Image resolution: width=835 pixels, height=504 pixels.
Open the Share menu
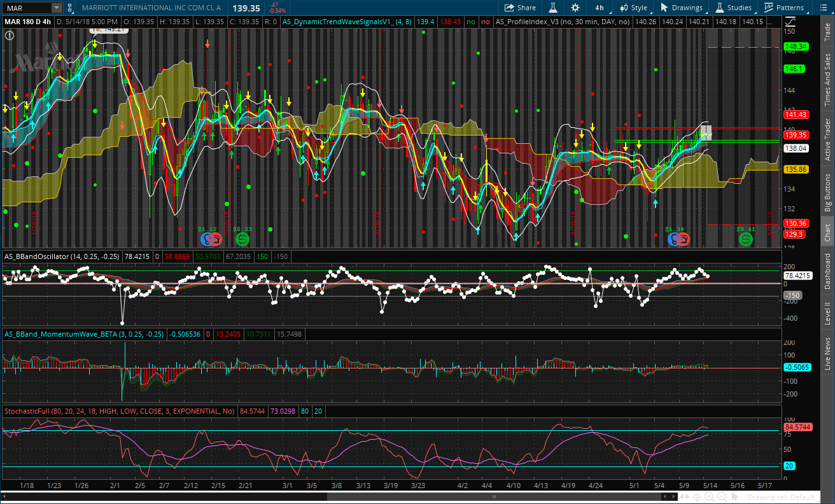(x=520, y=8)
